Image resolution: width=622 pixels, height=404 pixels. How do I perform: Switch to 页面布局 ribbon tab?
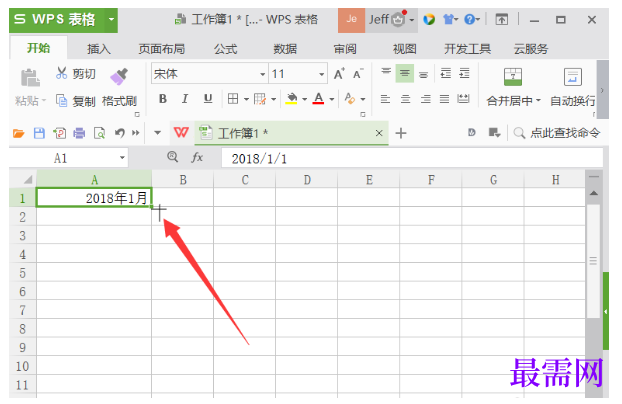(161, 49)
